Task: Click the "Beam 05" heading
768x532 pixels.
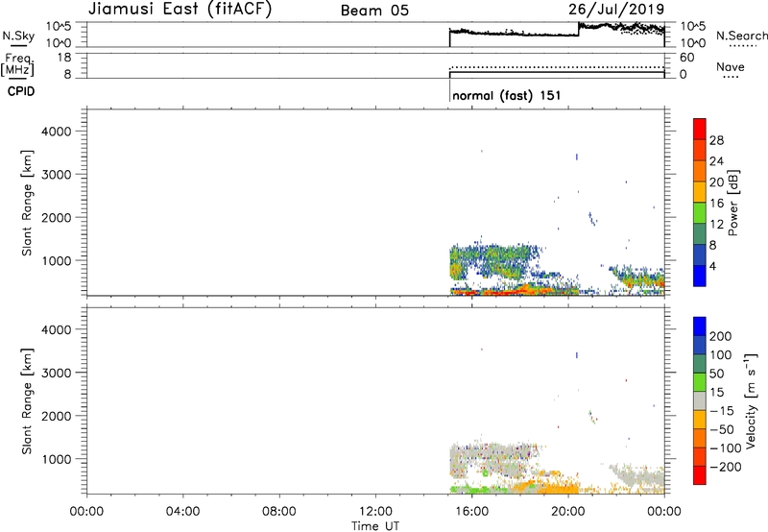Action: pos(374,11)
